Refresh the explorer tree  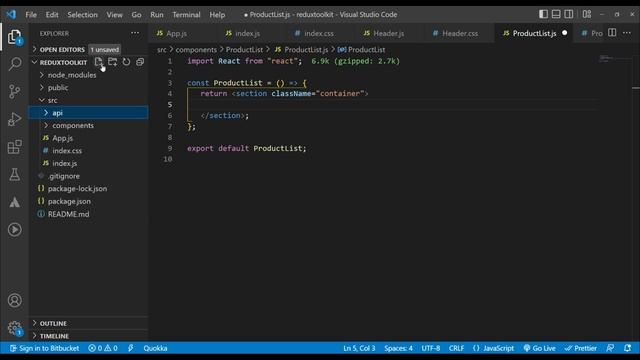coord(127,62)
